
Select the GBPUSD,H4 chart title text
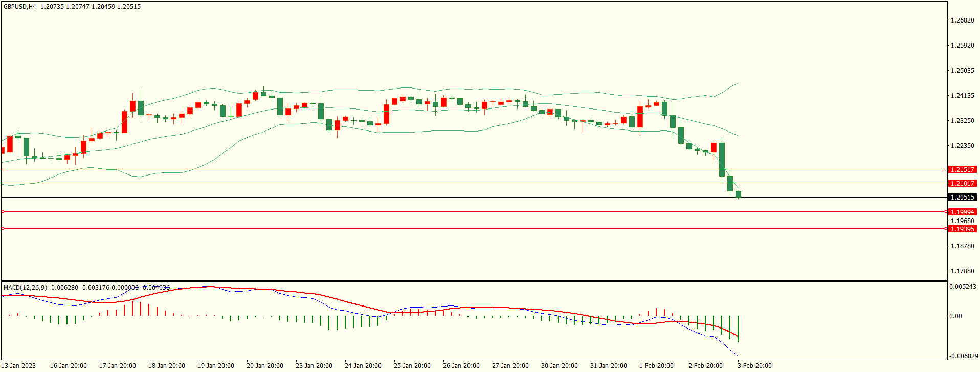click(x=20, y=7)
